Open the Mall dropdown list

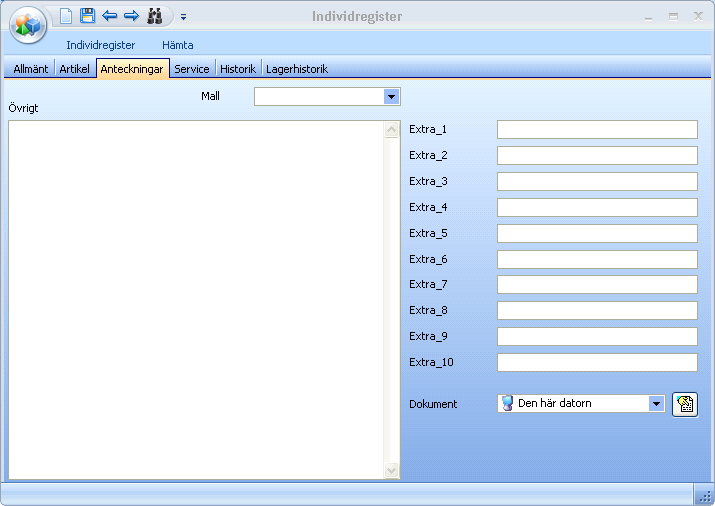[392, 97]
